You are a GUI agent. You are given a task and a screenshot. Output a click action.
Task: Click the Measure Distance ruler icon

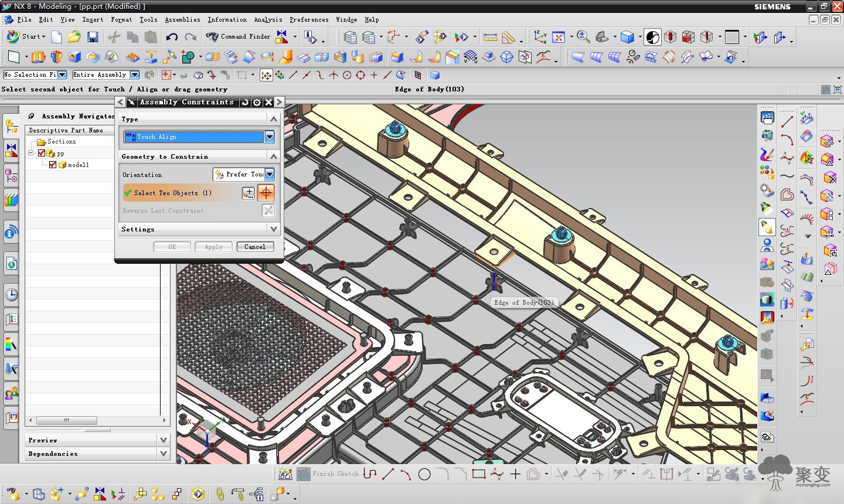pyautogui.click(x=491, y=37)
